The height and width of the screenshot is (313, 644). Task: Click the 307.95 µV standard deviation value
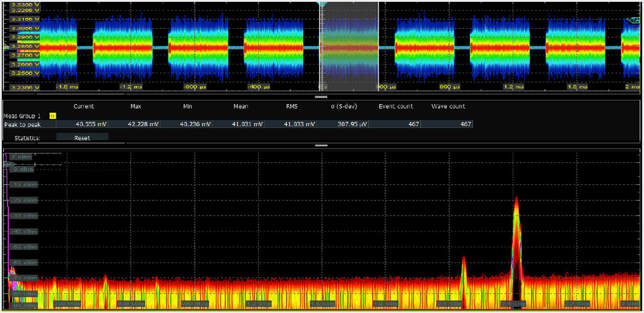(352, 124)
